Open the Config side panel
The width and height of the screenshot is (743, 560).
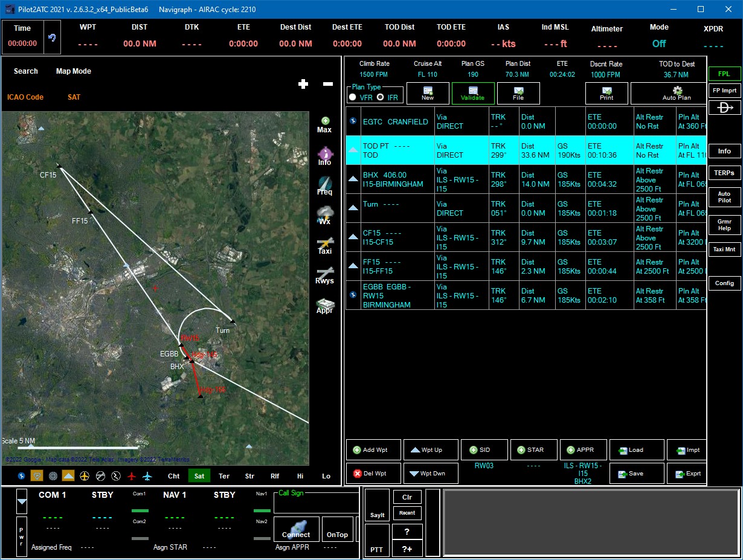coord(724,283)
